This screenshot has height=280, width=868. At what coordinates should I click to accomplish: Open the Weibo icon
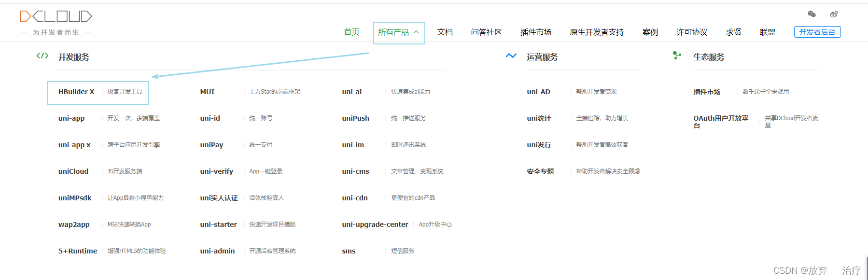pyautogui.click(x=834, y=14)
